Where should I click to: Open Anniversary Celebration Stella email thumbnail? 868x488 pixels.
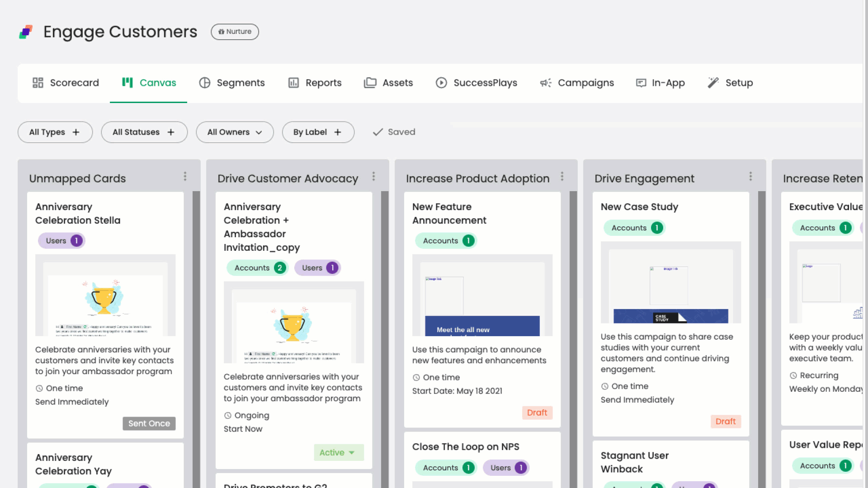tap(105, 295)
